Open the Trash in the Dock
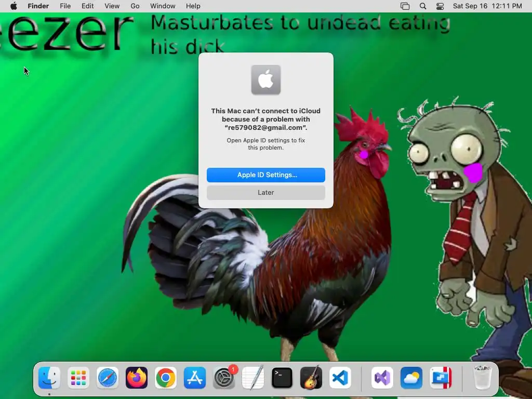Image resolution: width=532 pixels, height=399 pixels. (x=482, y=378)
